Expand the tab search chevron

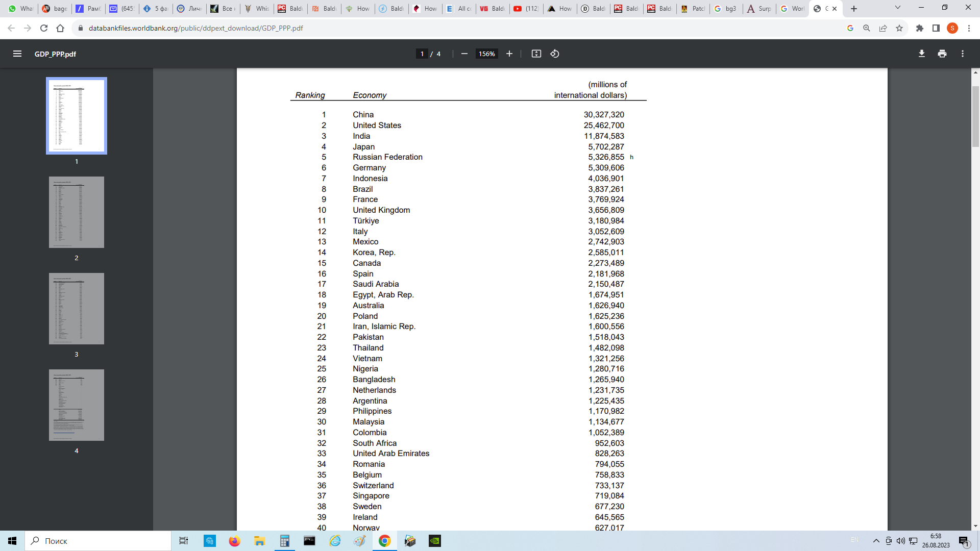[x=897, y=8]
